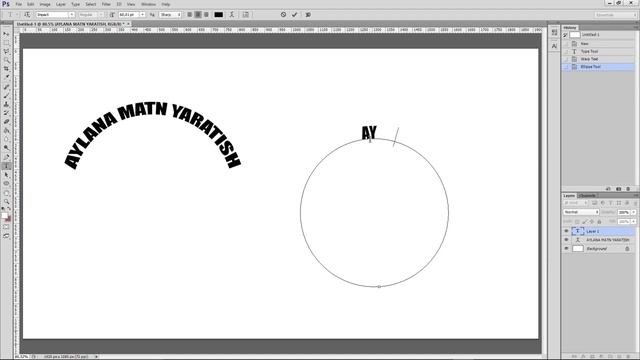This screenshot has height=360, width=640.
Task: Select the History Brush tool
Action: [x=6, y=113]
